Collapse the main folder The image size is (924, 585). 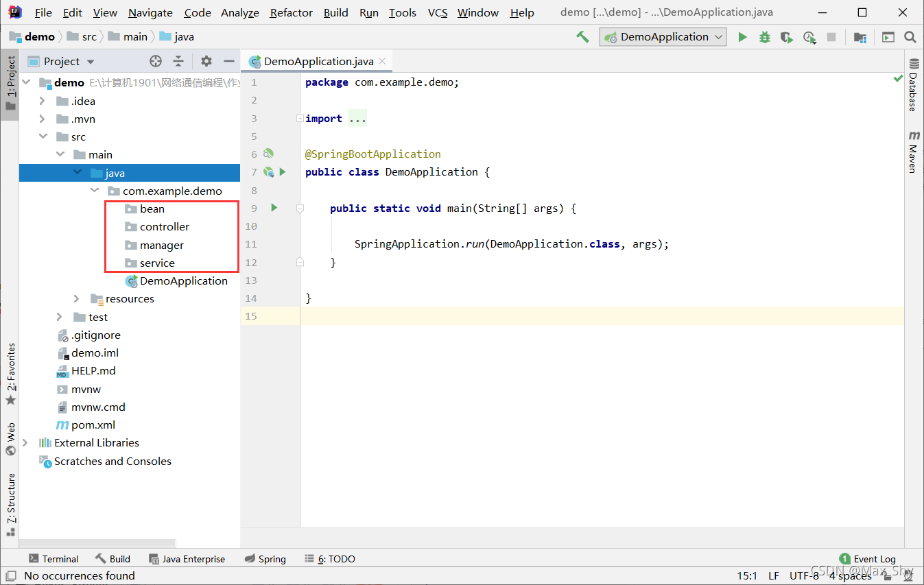click(x=60, y=154)
